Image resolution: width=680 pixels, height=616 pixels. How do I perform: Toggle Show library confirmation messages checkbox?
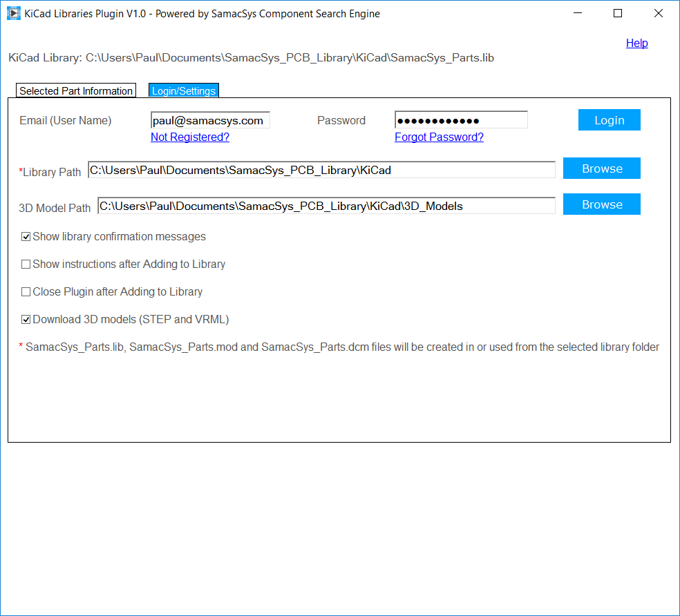click(x=26, y=237)
